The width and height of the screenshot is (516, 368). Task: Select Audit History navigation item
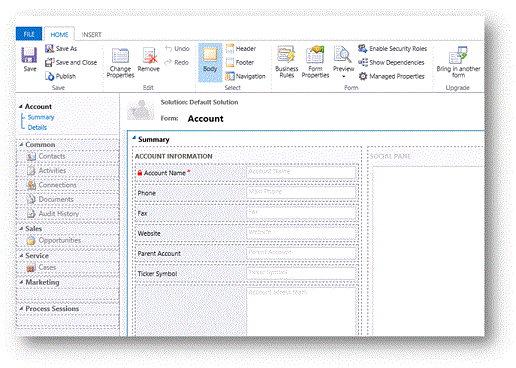coord(68,214)
